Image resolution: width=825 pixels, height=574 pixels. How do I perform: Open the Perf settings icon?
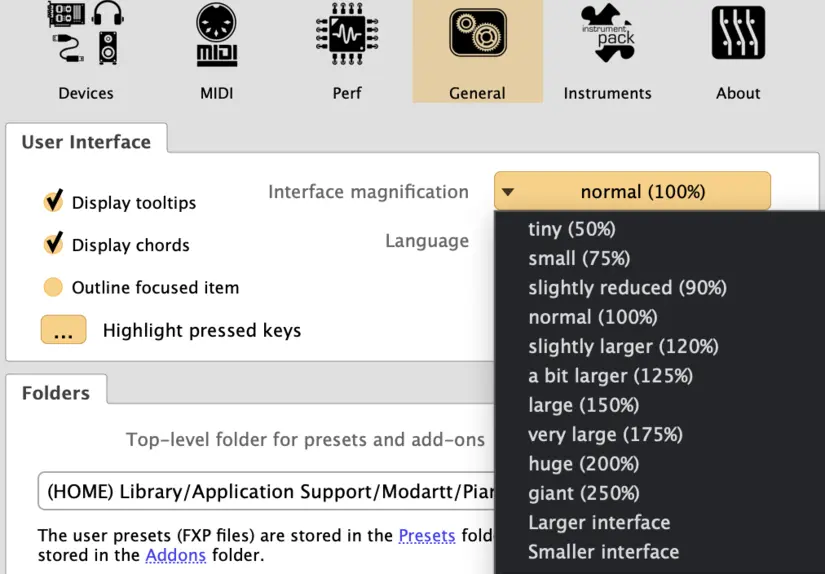tap(346, 35)
